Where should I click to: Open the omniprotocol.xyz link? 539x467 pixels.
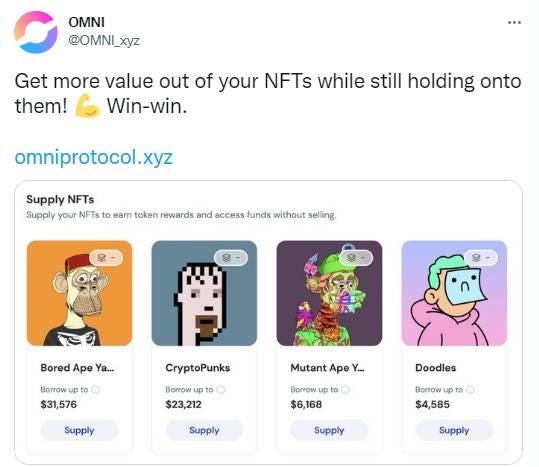pos(94,157)
